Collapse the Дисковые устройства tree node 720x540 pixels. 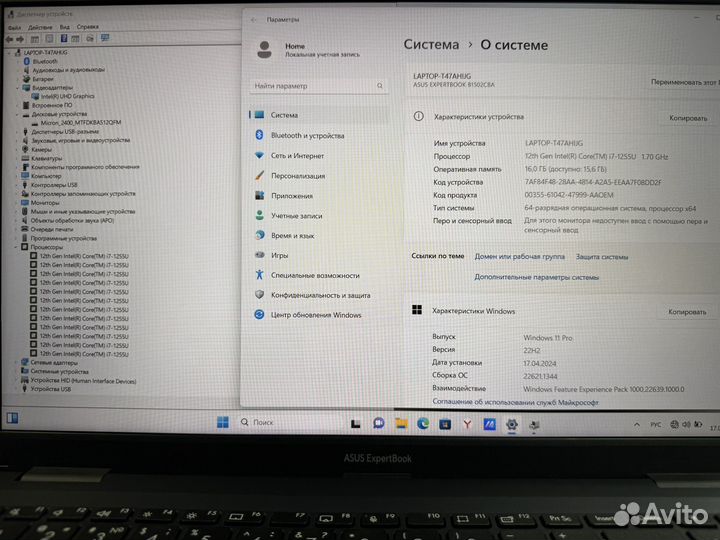[x=18, y=114]
